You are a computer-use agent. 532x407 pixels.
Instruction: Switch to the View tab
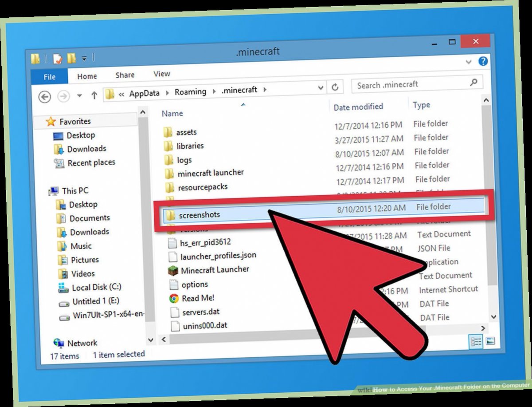click(161, 74)
